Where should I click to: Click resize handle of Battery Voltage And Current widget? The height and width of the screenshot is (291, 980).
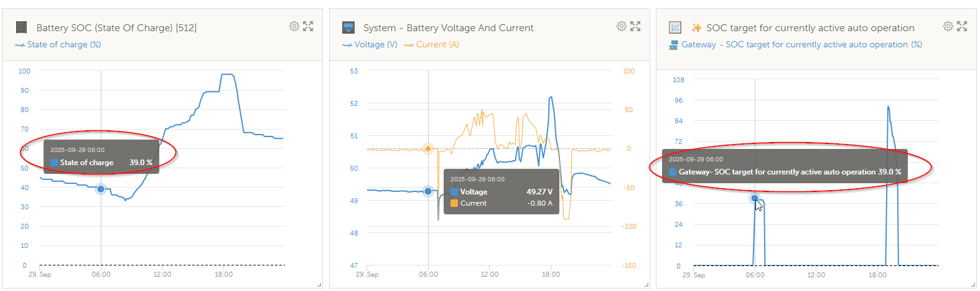[x=646, y=285]
